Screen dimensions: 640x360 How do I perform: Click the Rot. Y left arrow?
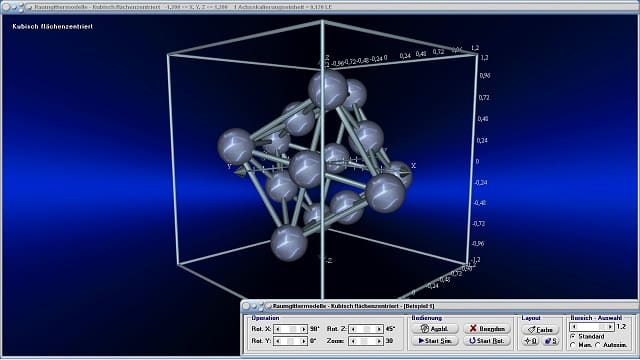pos(278,341)
